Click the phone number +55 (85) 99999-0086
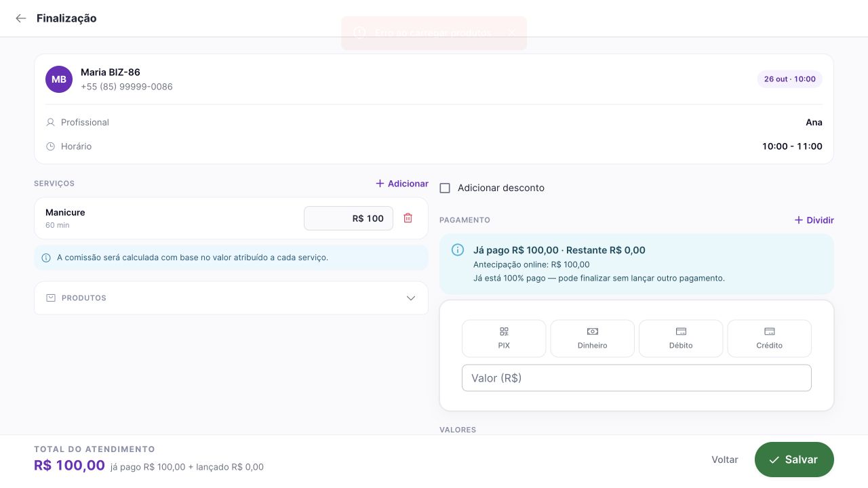The width and height of the screenshot is (868, 488). tap(127, 87)
